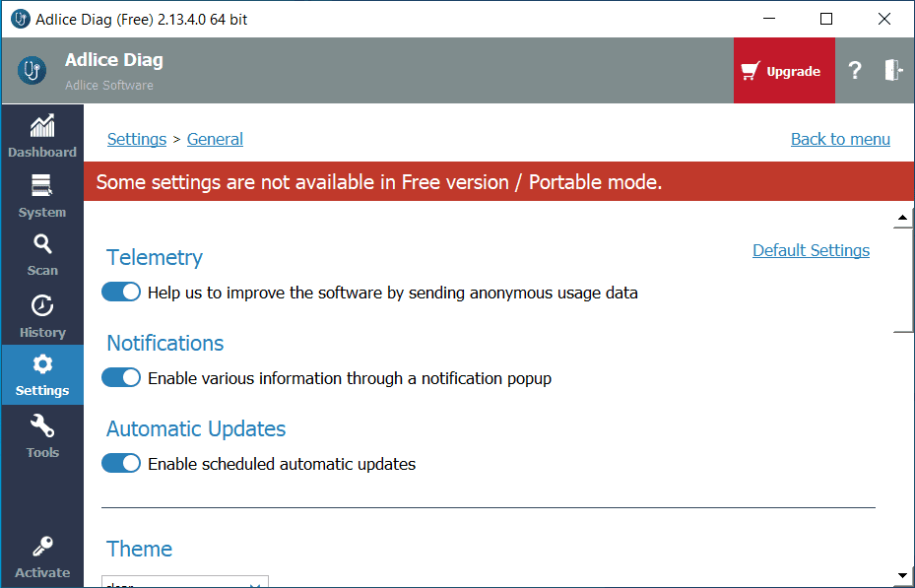Click the scrollbar up arrow

pyautogui.click(x=903, y=218)
